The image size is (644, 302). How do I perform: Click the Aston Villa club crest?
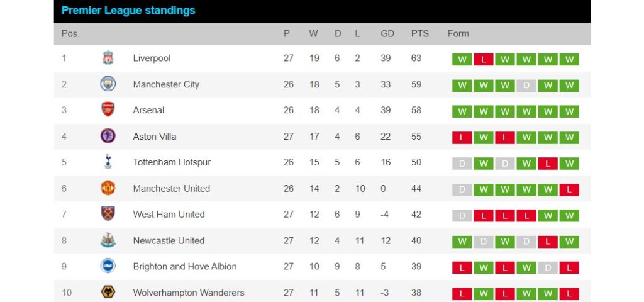pyautogui.click(x=108, y=137)
